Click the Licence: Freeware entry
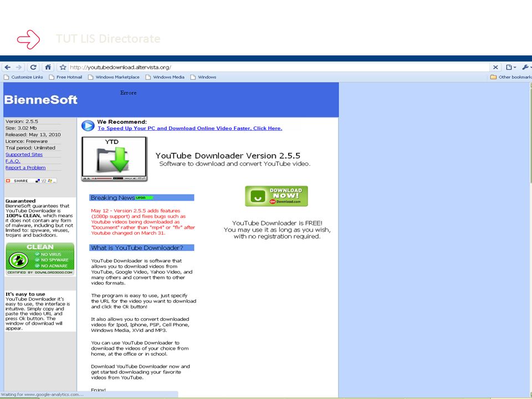Image resolution: width=532 pixels, height=399 pixels. pos(27,141)
